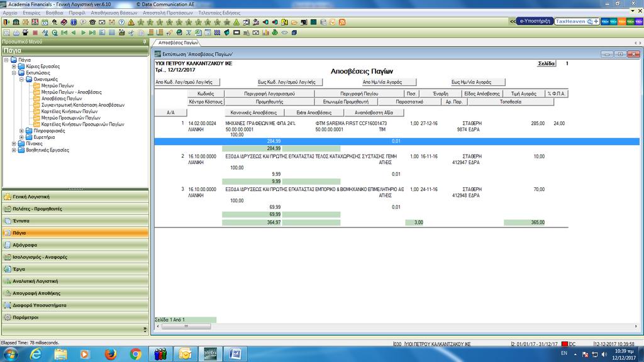
Task: Click the yellow warning triangle icon
Action: tap(131, 22)
